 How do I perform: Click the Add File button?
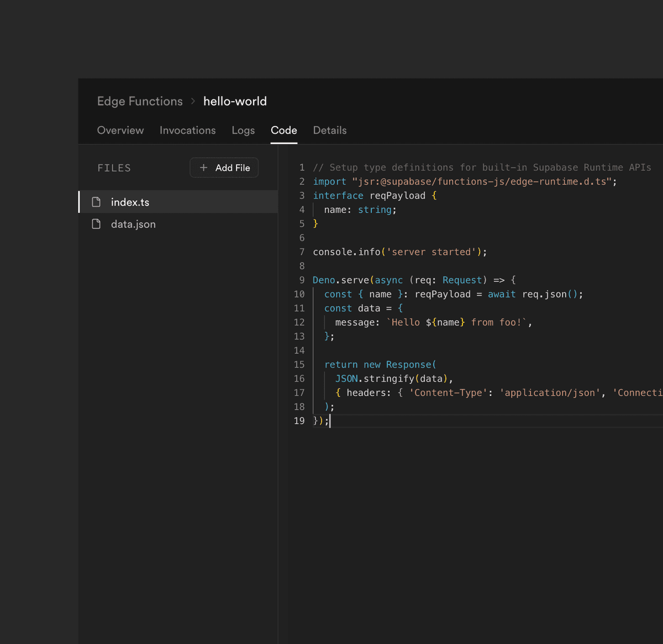(x=224, y=167)
